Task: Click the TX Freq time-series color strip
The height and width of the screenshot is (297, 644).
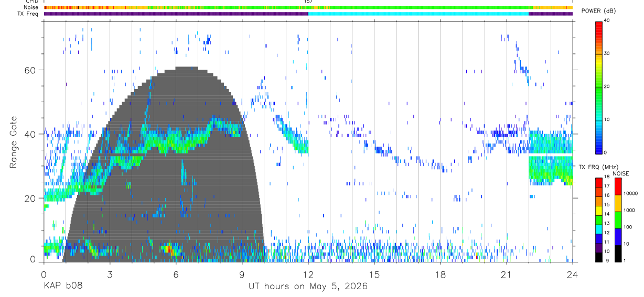Action: click(x=308, y=14)
